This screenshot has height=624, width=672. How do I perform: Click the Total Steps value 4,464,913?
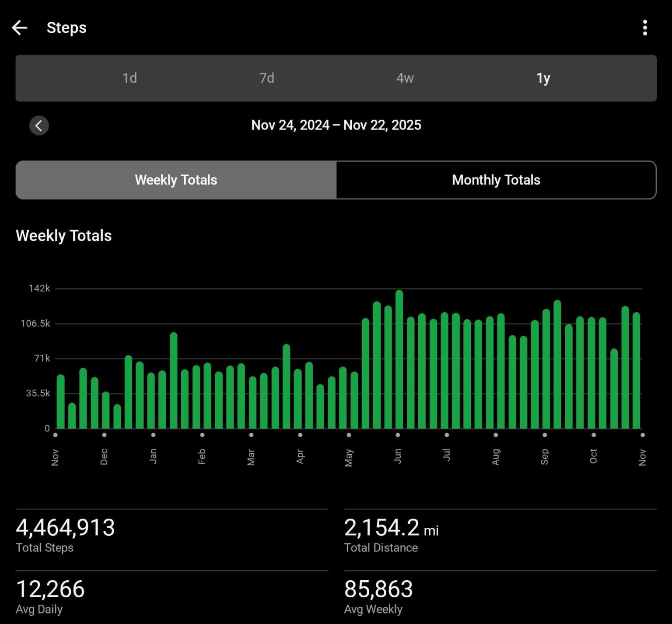click(65, 528)
